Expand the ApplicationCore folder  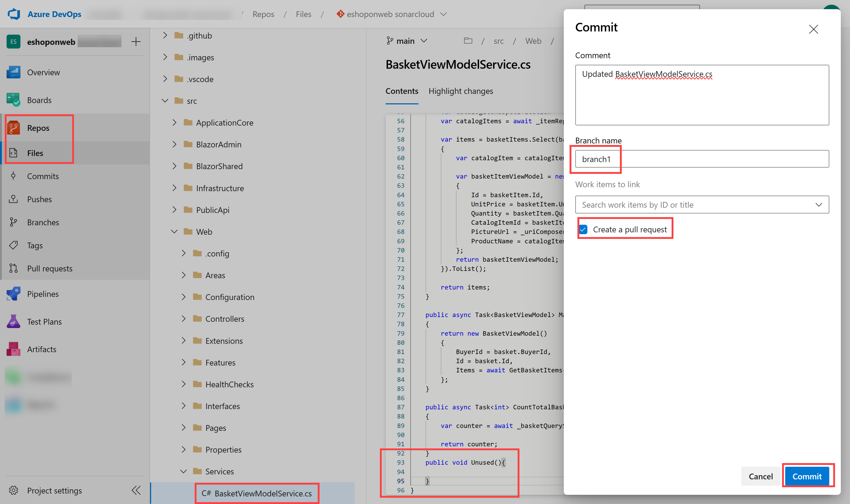tap(174, 122)
